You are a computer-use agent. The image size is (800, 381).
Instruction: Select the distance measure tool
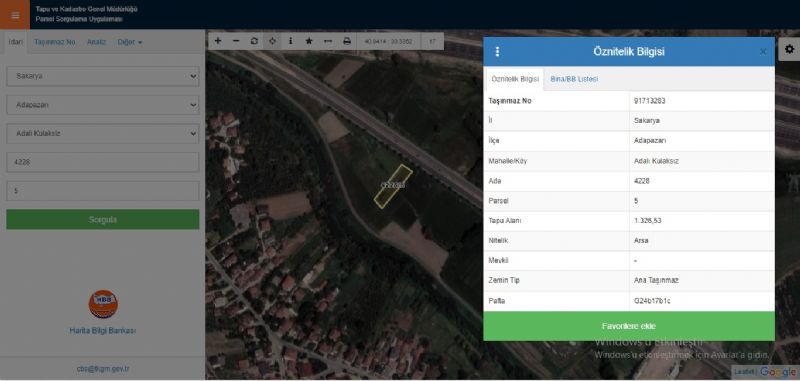tap(328, 41)
